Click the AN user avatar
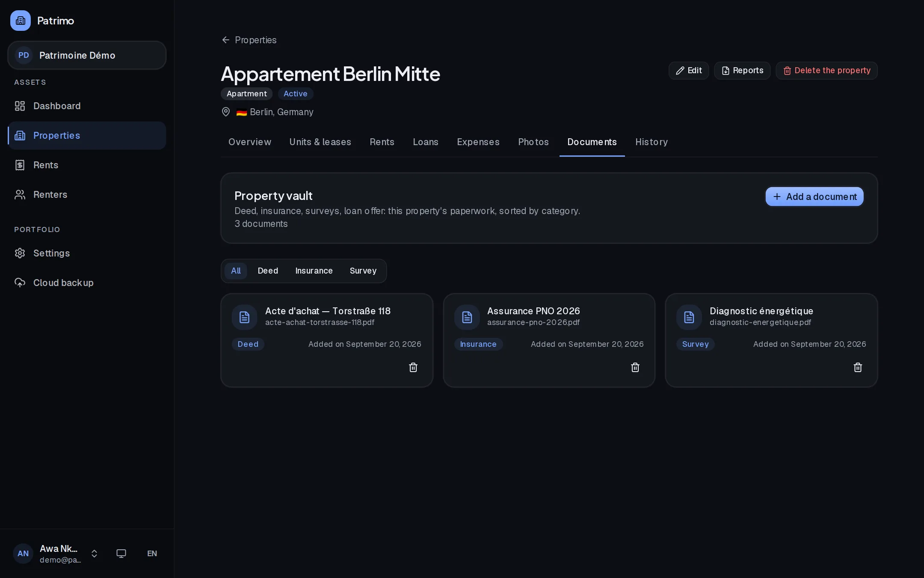The image size is (924, 578). 23,554
